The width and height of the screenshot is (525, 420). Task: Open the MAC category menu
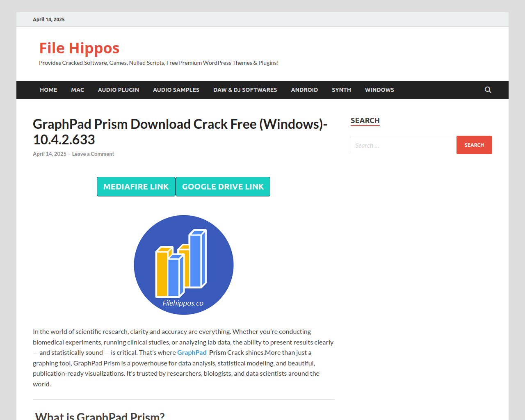click(x=78, y=90)
